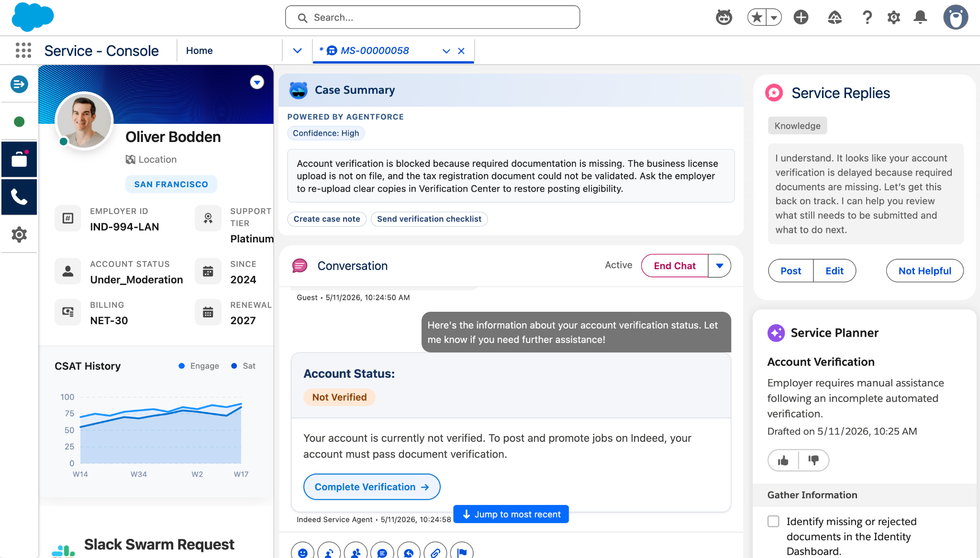Click Send verification checklist
Screen dimensions: 980x558
point(429,219)
